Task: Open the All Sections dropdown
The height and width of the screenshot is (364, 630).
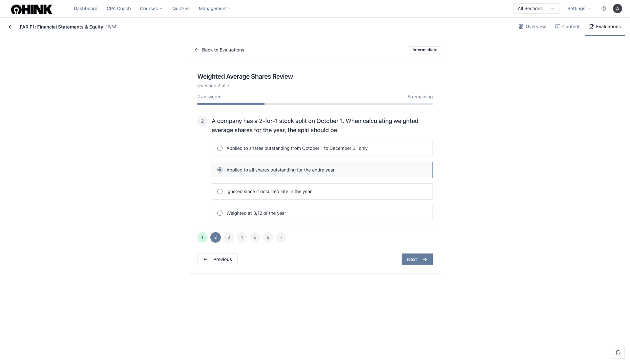Action: coord(536,9)
